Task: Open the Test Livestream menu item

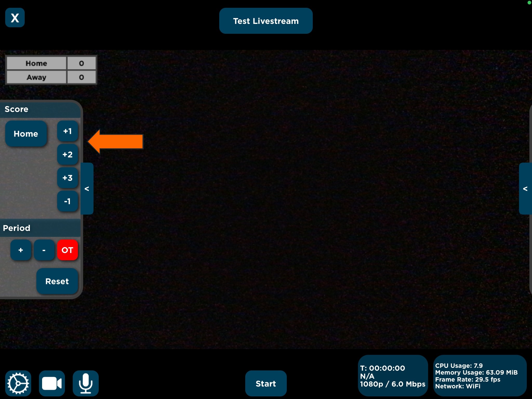Action: coord(266,21)
